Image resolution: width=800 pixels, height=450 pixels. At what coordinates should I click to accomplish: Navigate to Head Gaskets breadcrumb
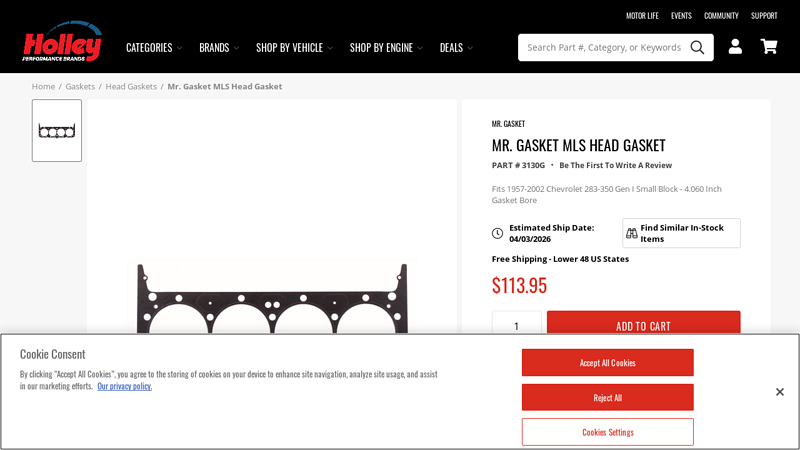tap(131, 86)
